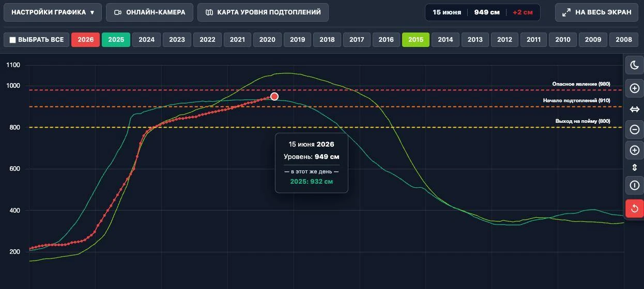Toggle the 2010 year series
The image size is (644, 289).
point(563,40)
